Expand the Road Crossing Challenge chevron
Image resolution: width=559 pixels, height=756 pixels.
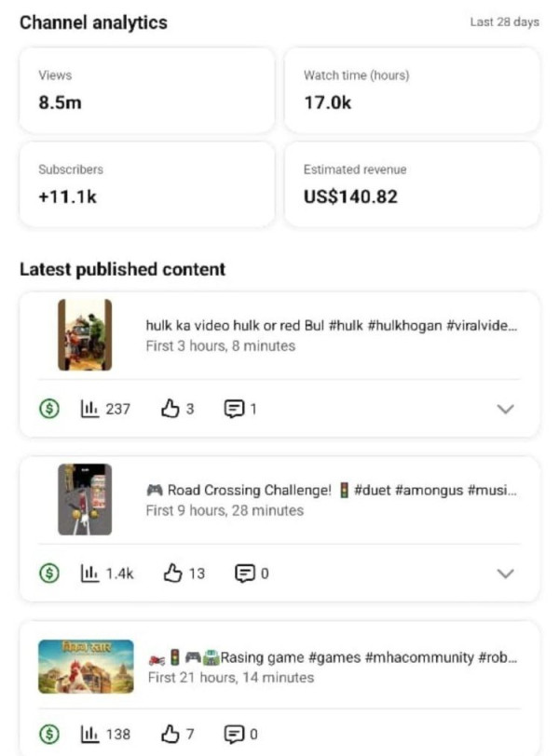point(506,574)
